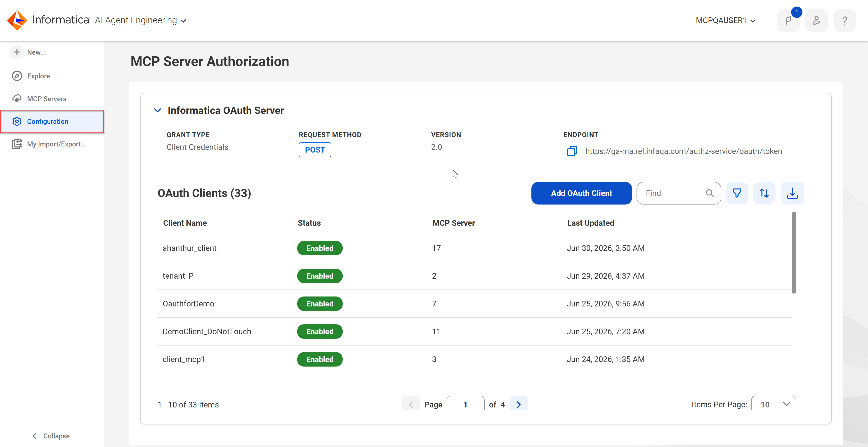Select the DemoClient_DoNotTouch client name

coord(207,332)
